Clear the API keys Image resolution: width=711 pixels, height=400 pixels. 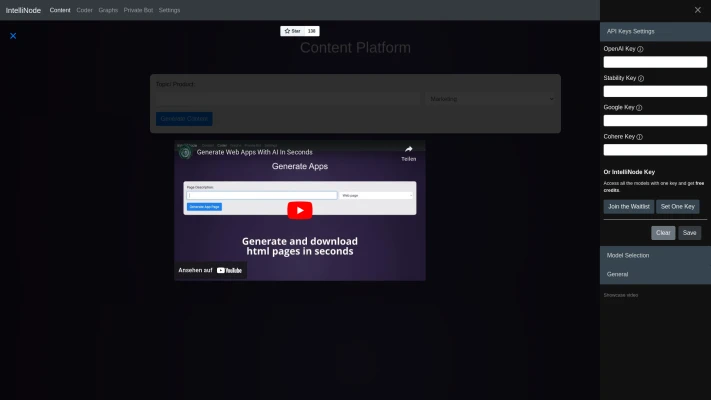[x=663, y=233]
